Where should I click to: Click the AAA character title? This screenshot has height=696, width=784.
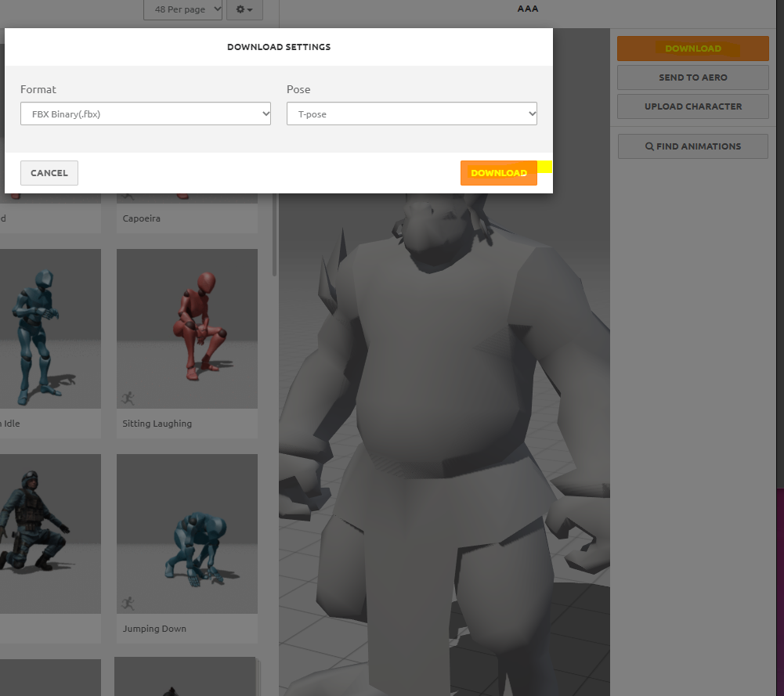point(528,9)
